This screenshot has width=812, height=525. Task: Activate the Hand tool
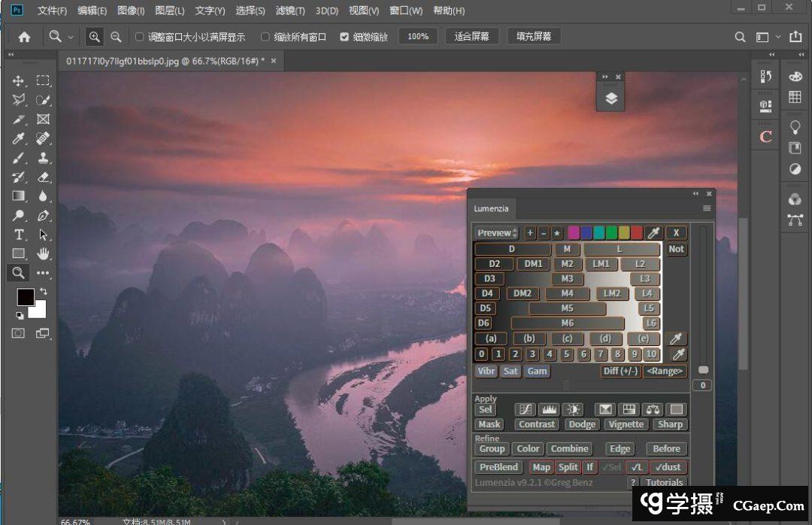point(43,253)
